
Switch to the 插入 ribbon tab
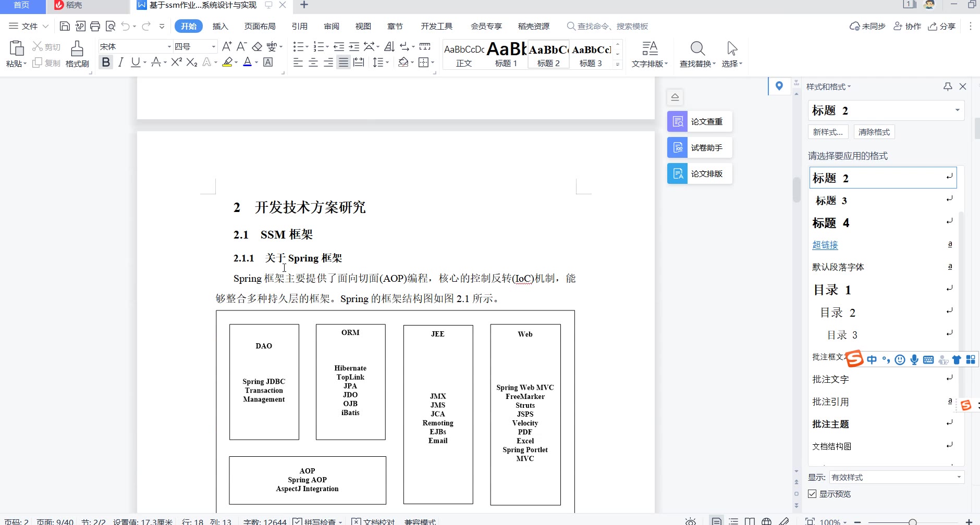[220, 26]
